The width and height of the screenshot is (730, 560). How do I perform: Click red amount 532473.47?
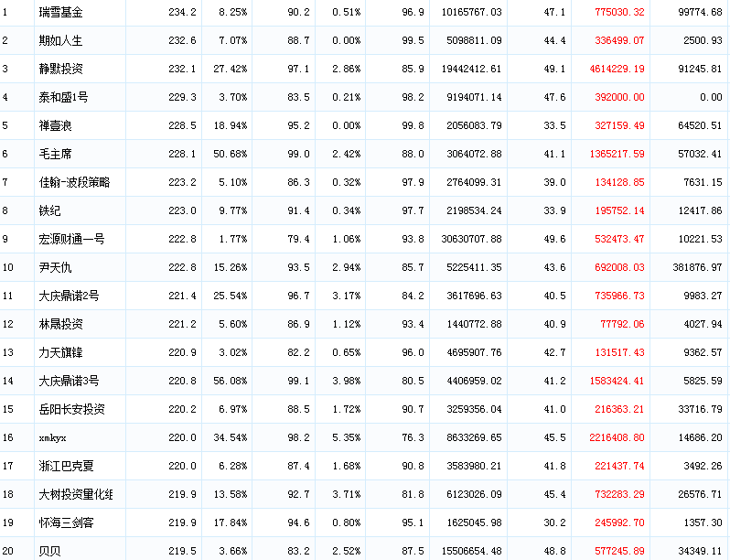[x=619, y=239]
